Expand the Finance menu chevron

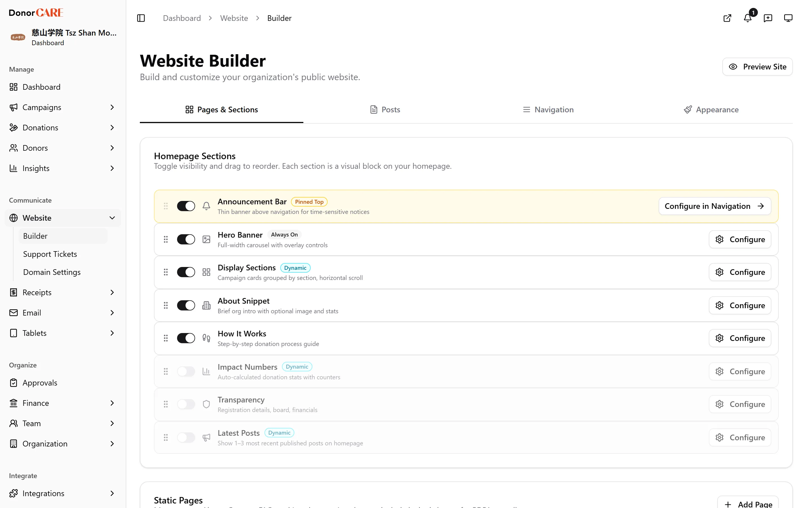tap(112, 403)
